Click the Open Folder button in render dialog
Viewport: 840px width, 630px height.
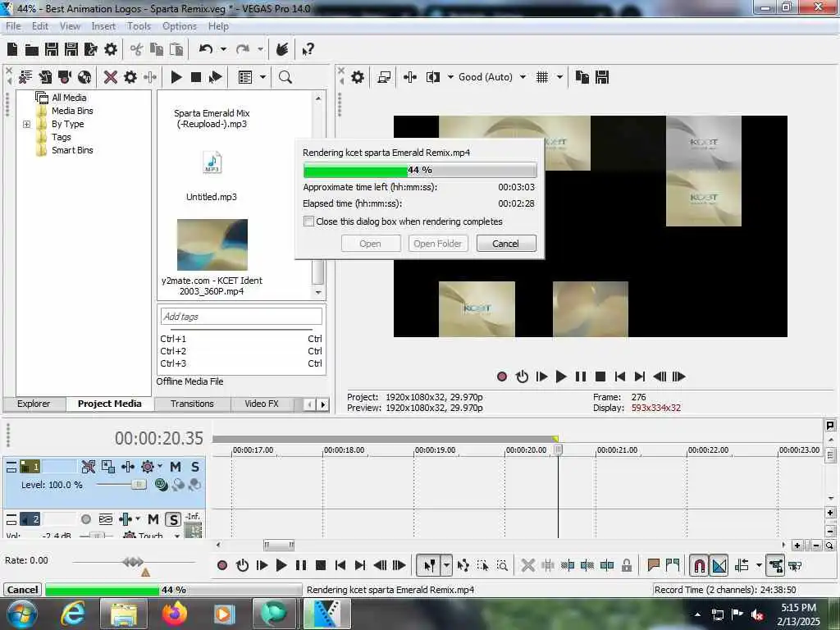(438, 244)
